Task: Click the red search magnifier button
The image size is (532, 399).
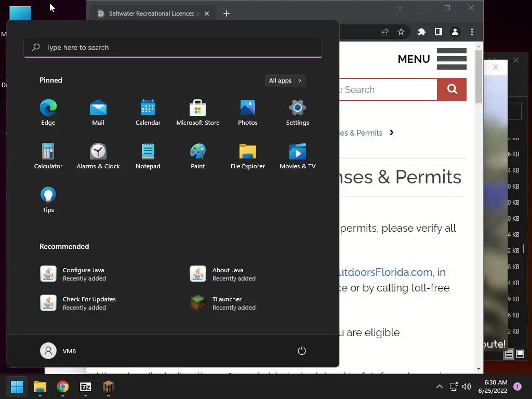Action: pyautogui.click(x=452, y=89)
